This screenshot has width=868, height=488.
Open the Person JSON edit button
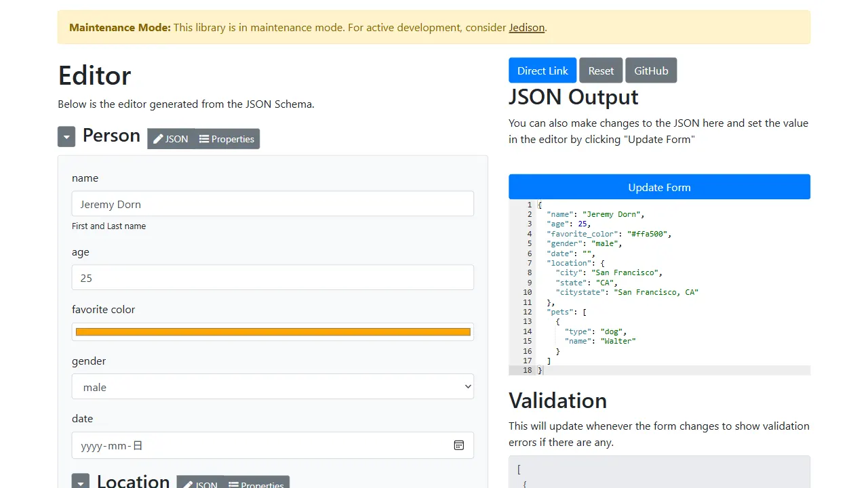click(171, 139)
